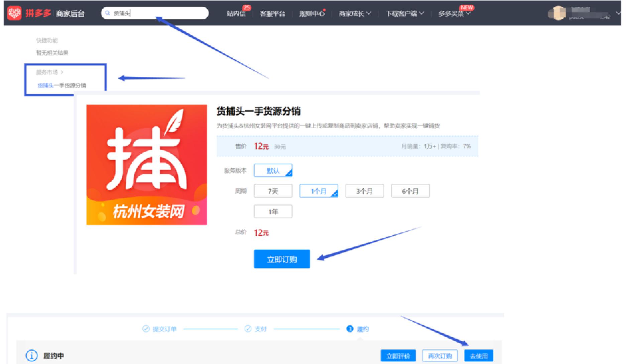This screenshot has height=364, width=633.
Task: Open the 客服平台 menu item
Action: pyautogui.click(x=273, y=13)
